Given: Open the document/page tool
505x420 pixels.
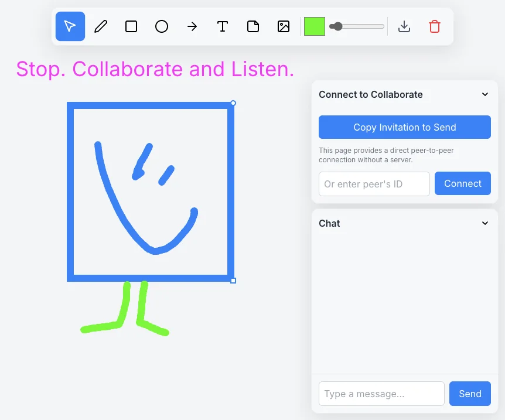Looking at the screenshot, I should coord(252,26).
